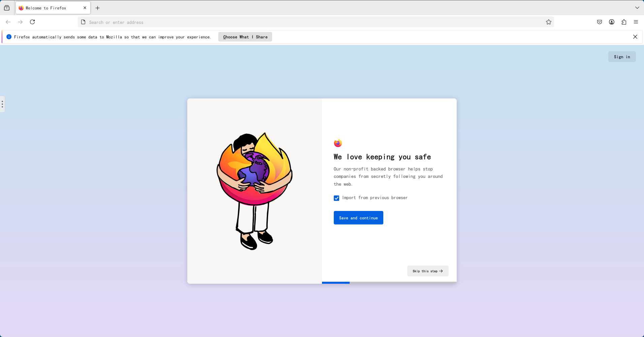Viewport: 644px width, 337px height.
Task: Reload the current page
Action: click(32, 22)
